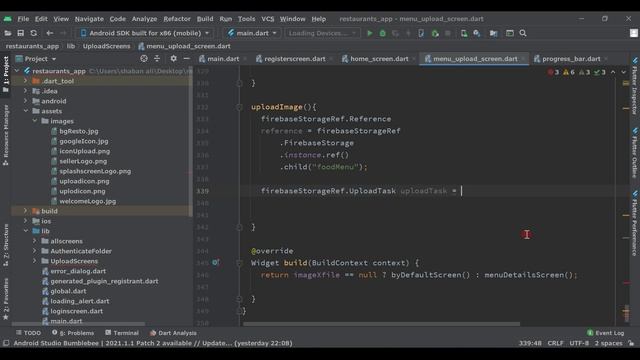Click the Sync/Reload icon in toolbar
Screen dimensions: 640x360
pyautogui.click(x=33, y=33)
